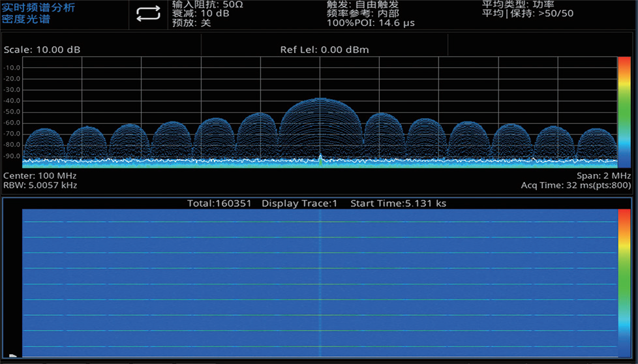Screen dimensions: 638x364
Task: Click the Scale: 10.00 dB field
Action: coord(42,50)
